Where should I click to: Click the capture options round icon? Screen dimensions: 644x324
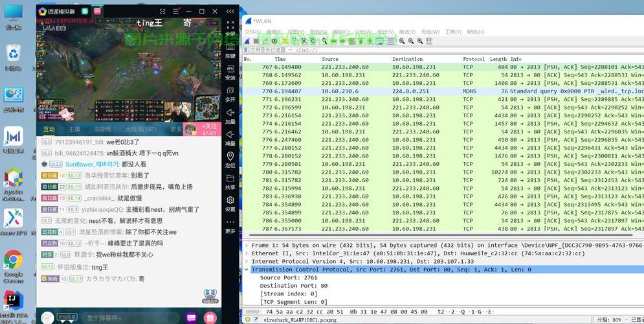click(x=274, y=41)
